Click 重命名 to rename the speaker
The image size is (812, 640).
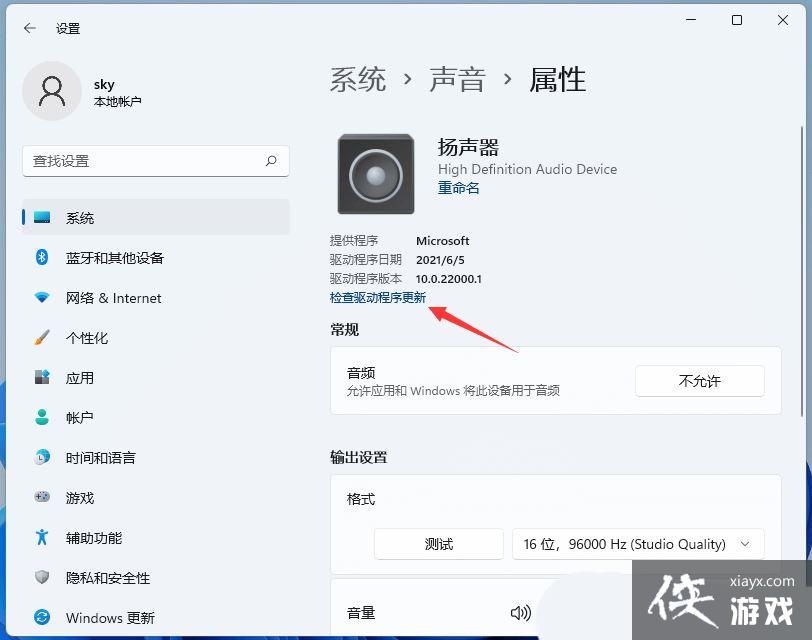[458, 187]
